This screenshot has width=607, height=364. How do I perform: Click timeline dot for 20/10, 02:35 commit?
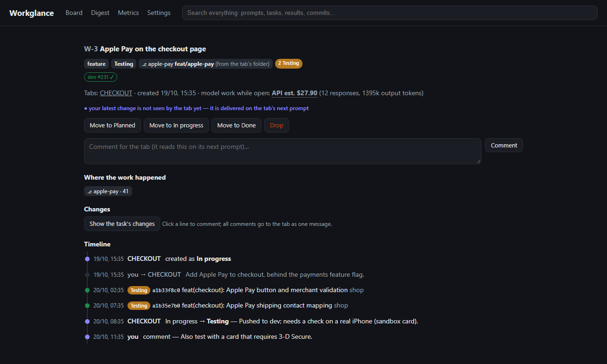tap(87, 290)
